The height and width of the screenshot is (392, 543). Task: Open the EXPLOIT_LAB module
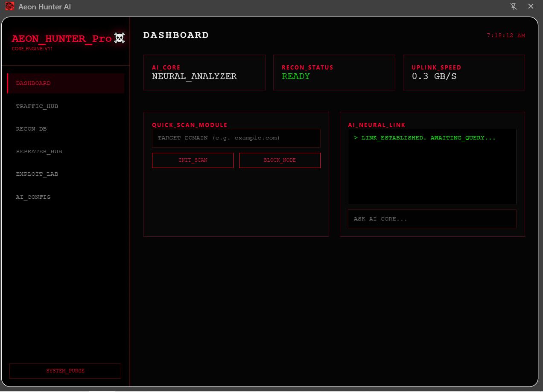38,174
